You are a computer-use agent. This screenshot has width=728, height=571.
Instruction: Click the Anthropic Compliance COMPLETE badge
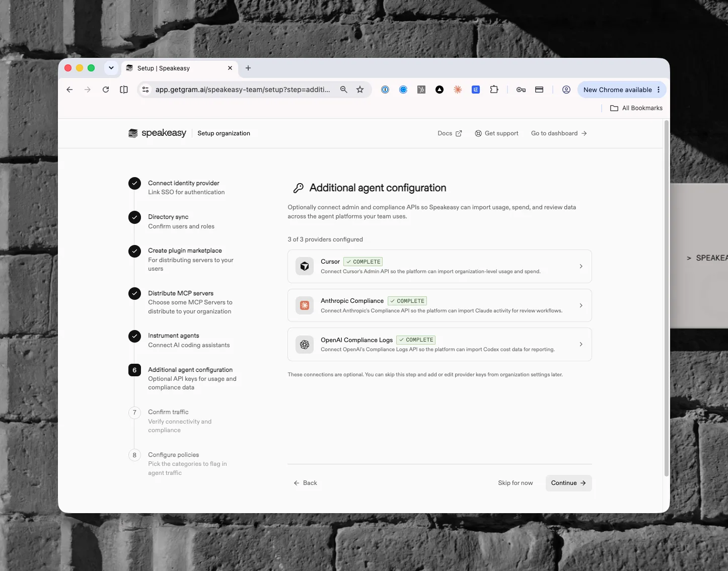pyautogui.click(x=407, y=301)
